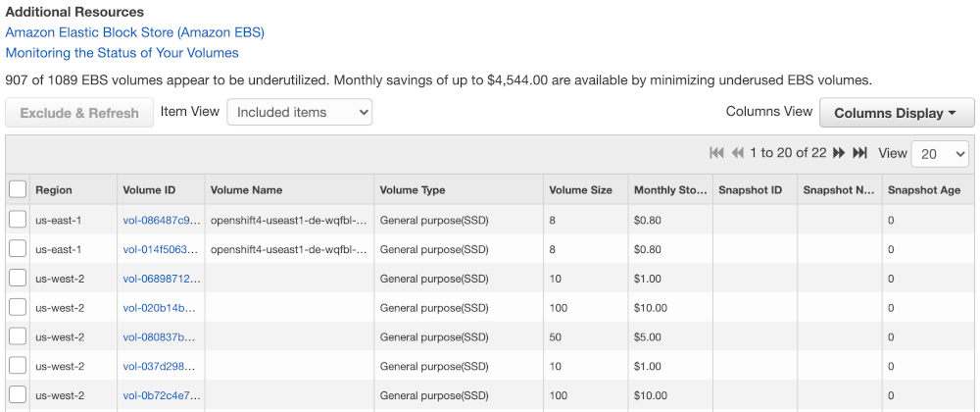Change the View rows-per-page selector

pos(939,154)
